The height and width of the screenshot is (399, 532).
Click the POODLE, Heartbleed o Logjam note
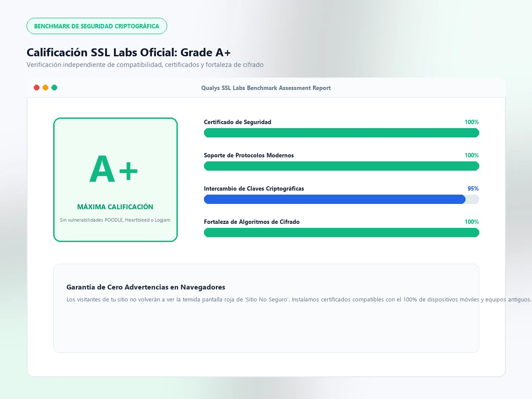115,220
